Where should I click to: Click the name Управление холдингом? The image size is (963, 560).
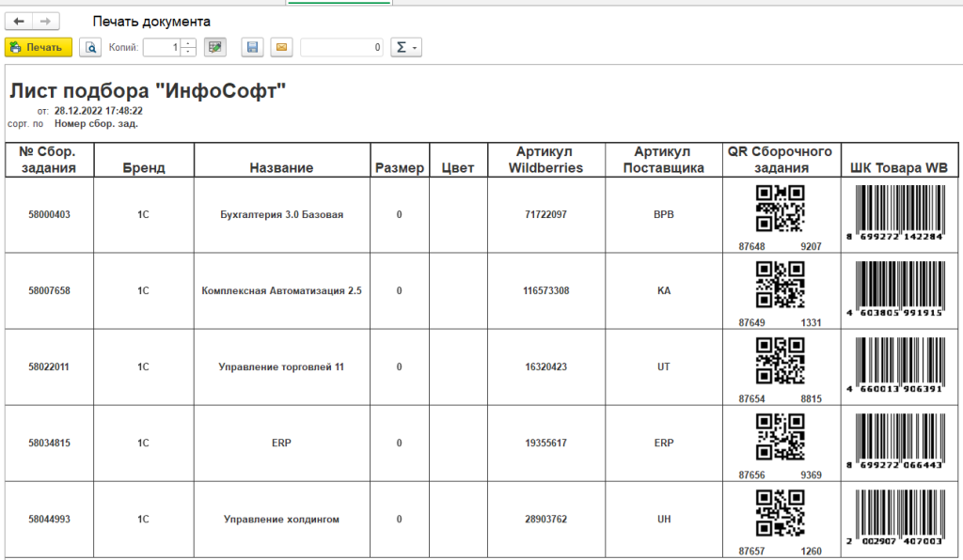pos(281,519)
